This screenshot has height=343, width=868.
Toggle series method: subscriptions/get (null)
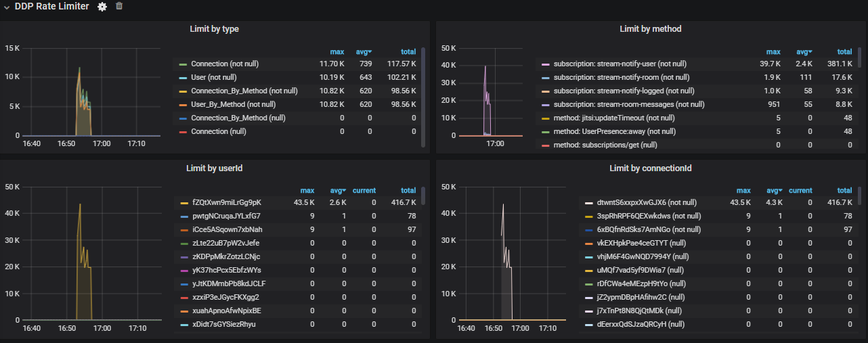[605, 145]
